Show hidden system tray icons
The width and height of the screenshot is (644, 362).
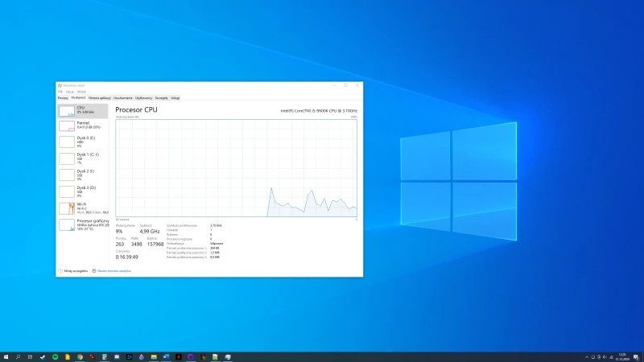[x=587, y=357]
